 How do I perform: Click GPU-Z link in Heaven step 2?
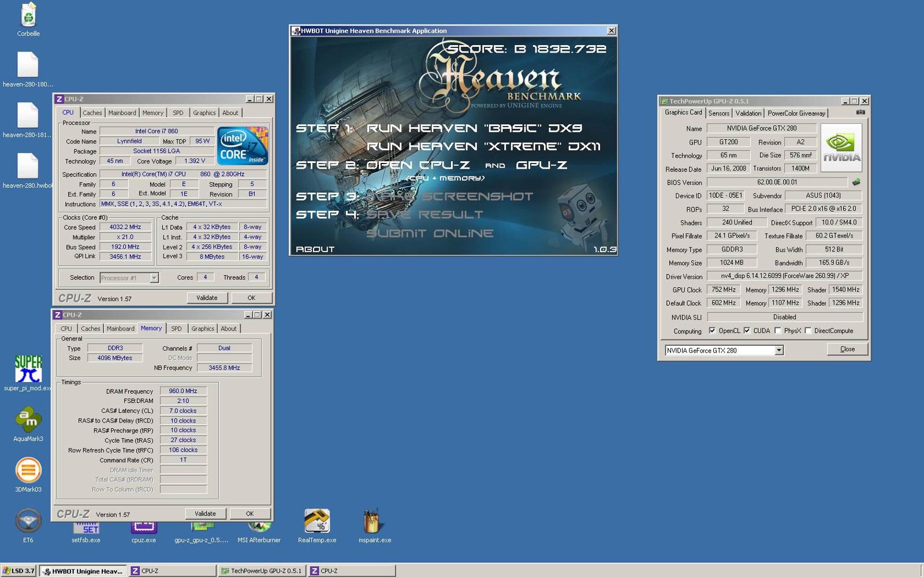pos(541,165)
